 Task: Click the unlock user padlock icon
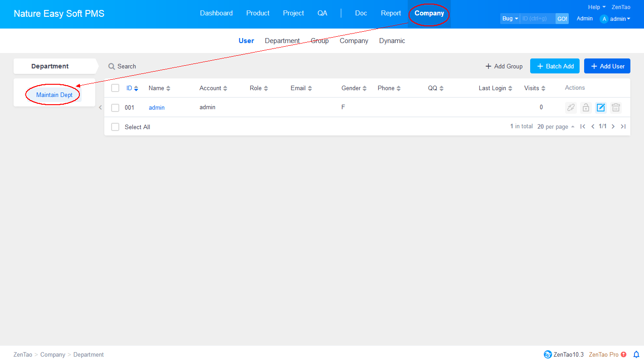point(585,107)
